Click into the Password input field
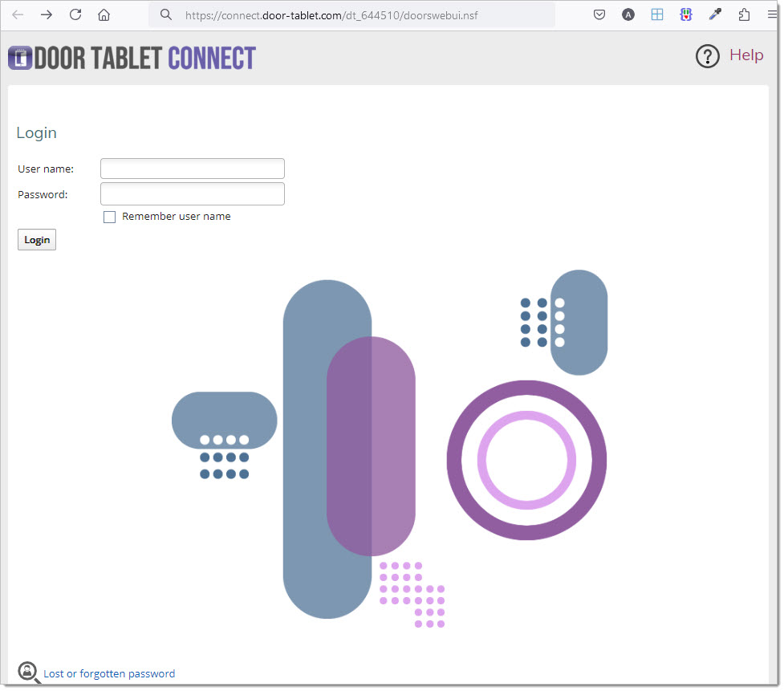Image resolution: width=784 pixels, height=691 pixels. pos(193,194)
